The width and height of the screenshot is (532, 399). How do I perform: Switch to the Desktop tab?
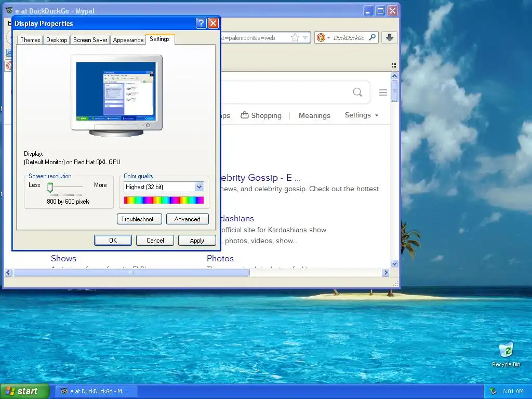pyautogui.click(x=57, y=39)
